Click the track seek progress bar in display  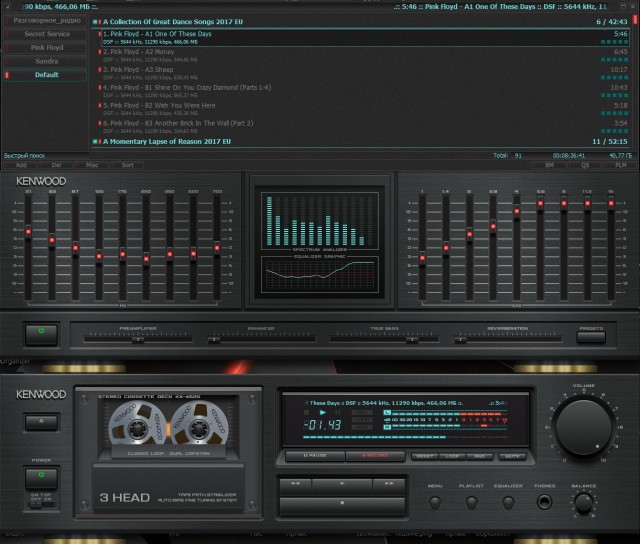click(406, 437)
